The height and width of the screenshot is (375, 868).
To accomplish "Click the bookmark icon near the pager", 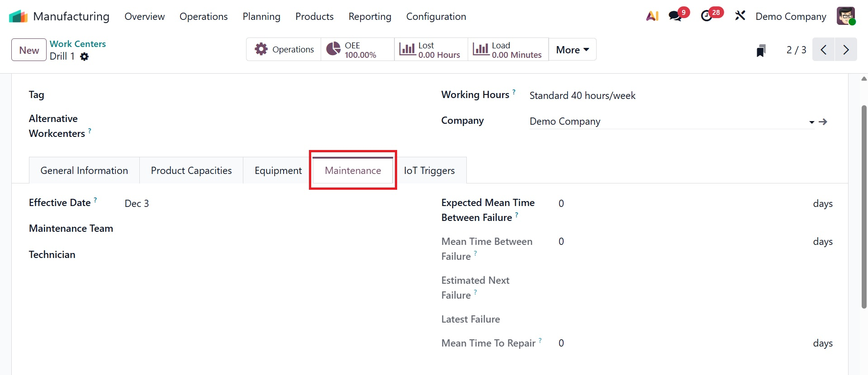I will pyautogui.click(x=761, y=50).
